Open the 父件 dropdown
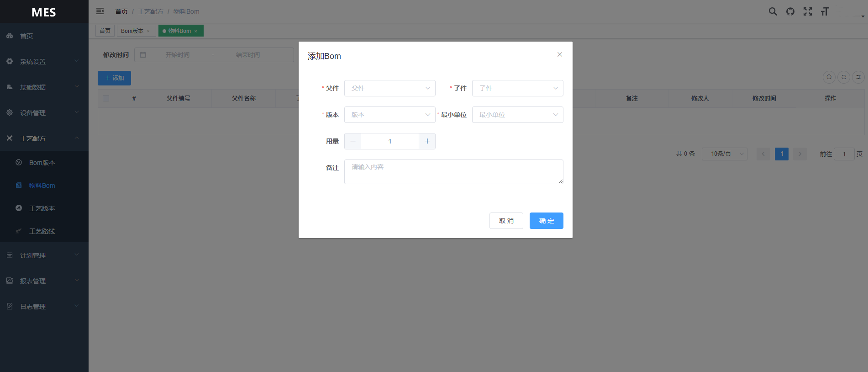 tap(390, 88)
